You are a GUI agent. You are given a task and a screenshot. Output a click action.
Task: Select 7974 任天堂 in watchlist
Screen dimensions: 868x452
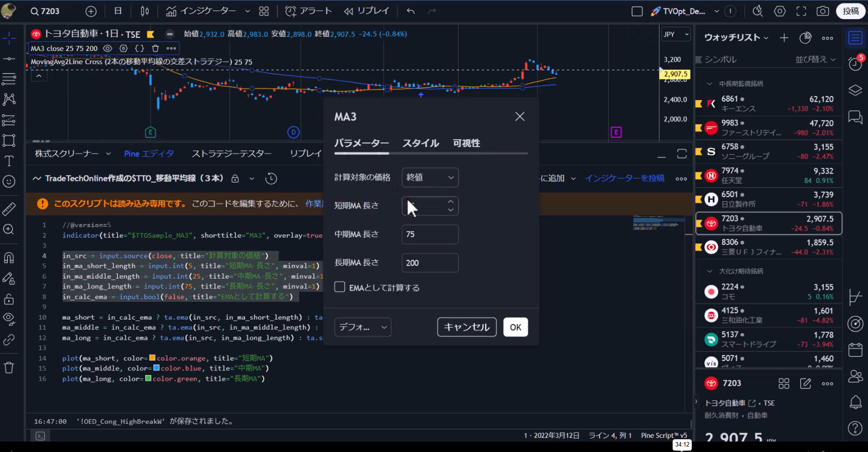pyautogui.click(x=769, y=176)
